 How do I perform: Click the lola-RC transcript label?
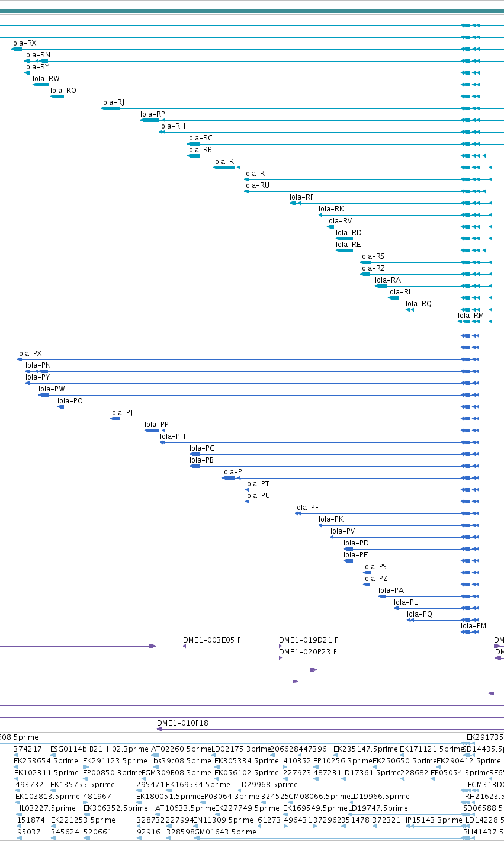(200, 138)
